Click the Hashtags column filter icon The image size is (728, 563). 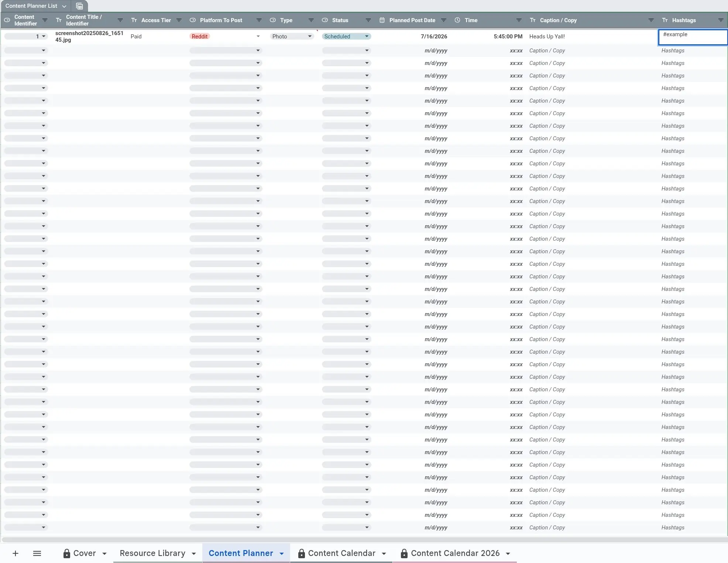(x=721, y=20)
